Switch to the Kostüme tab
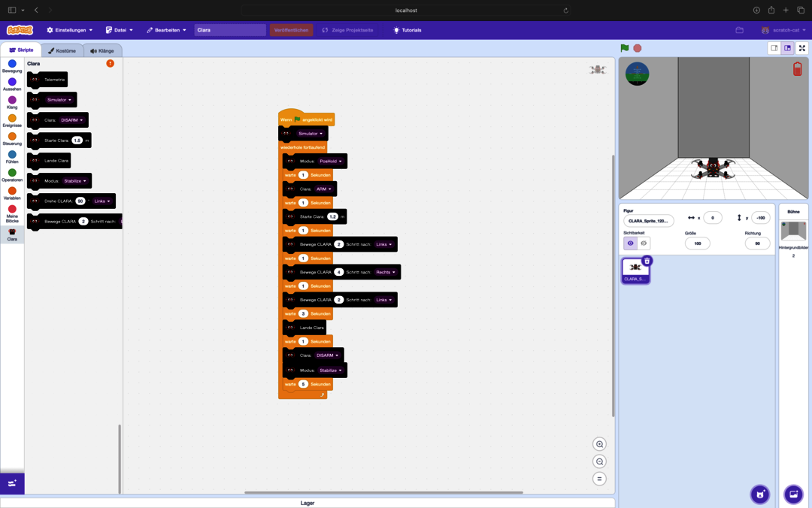The image size is (812, 508). point(62,51)
